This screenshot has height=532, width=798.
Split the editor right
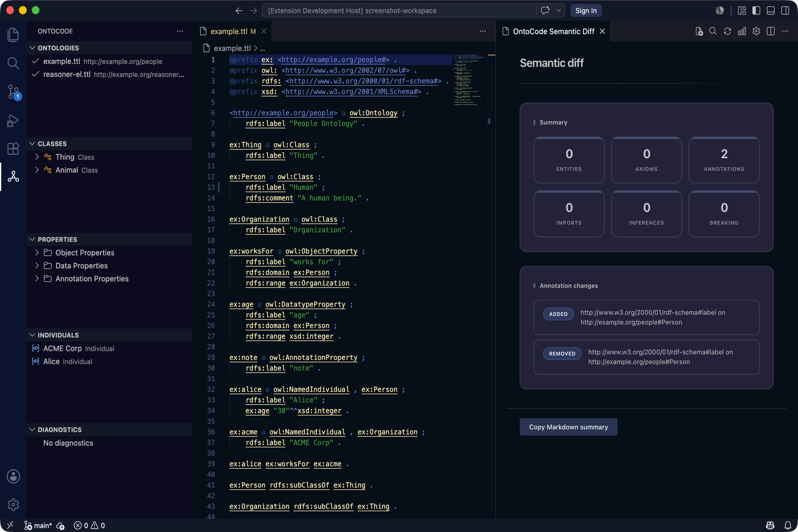771,32
